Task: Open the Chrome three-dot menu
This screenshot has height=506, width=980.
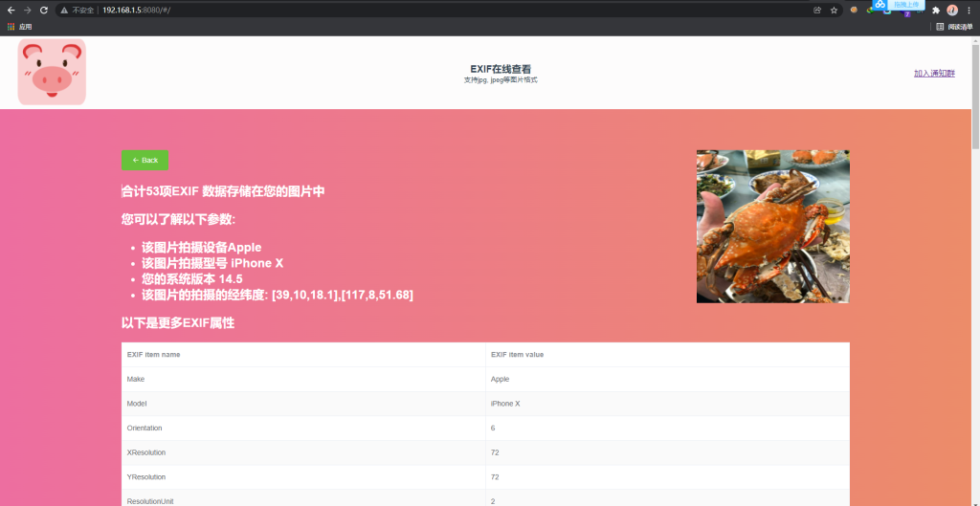Action: 969,10
